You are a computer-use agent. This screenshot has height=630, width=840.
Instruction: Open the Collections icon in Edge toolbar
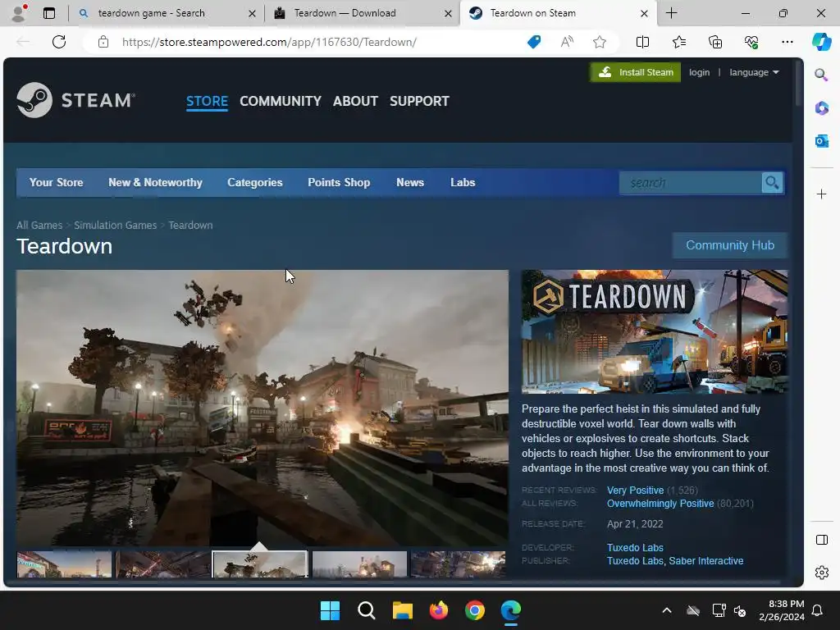pos(715,42)
